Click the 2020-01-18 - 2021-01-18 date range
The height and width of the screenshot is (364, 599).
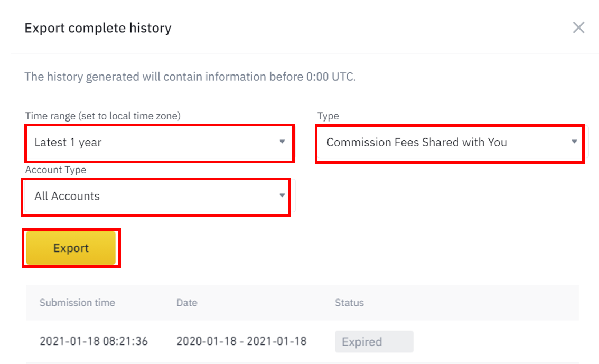tap(241, 341)
